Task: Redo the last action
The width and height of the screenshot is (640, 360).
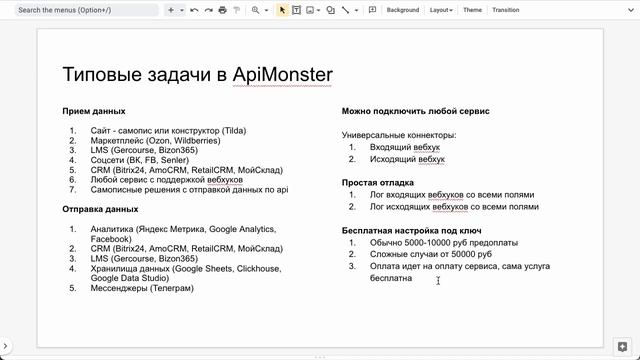Action: [x=208, y=10]
